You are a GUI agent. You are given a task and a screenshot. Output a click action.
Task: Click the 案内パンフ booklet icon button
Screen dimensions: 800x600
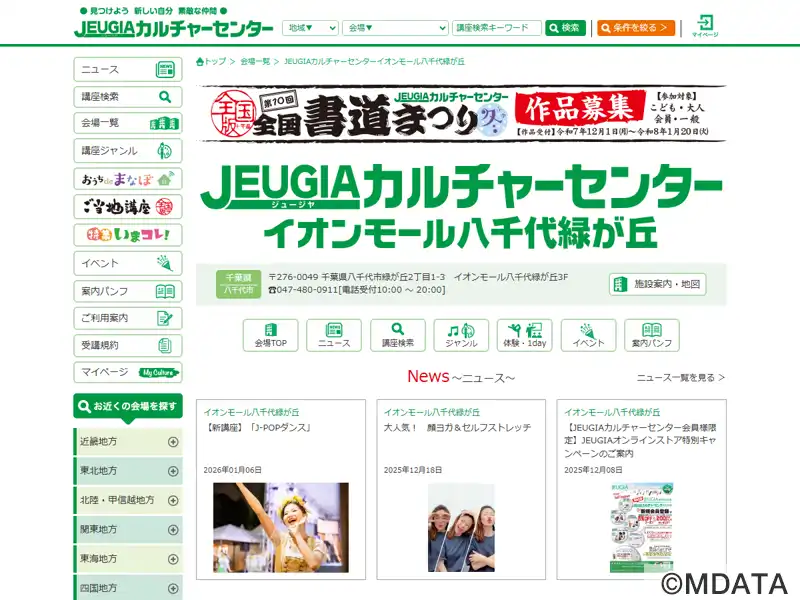point(652,335)
